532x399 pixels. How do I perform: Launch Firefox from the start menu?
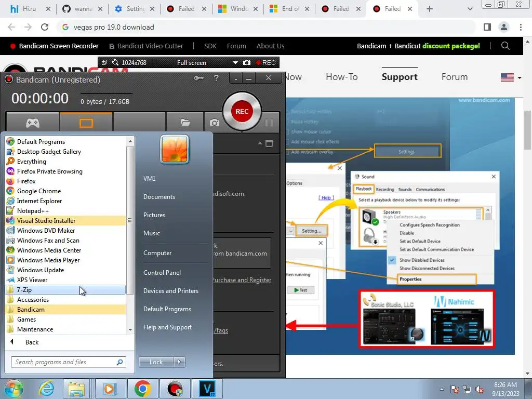[x=66, y=181]
